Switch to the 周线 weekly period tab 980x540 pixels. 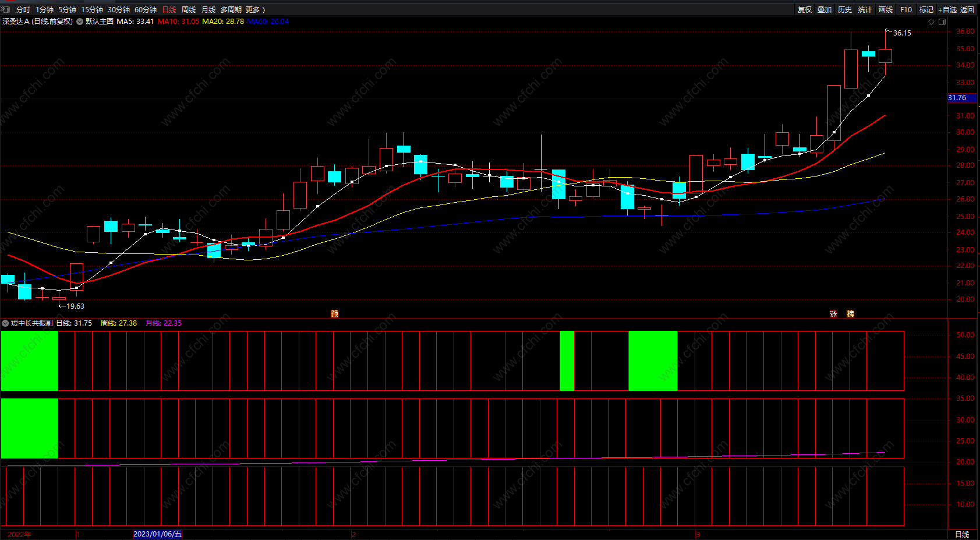pos(189,10)
